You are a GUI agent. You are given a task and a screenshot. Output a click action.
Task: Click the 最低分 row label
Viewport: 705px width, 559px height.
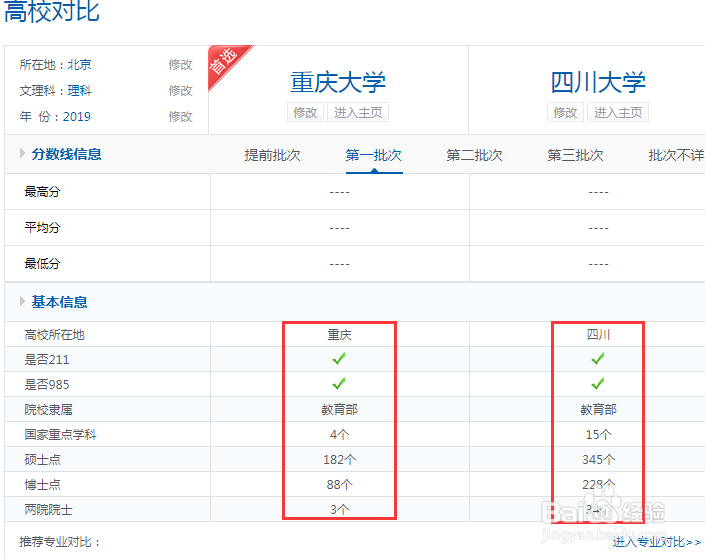(42, 264)
